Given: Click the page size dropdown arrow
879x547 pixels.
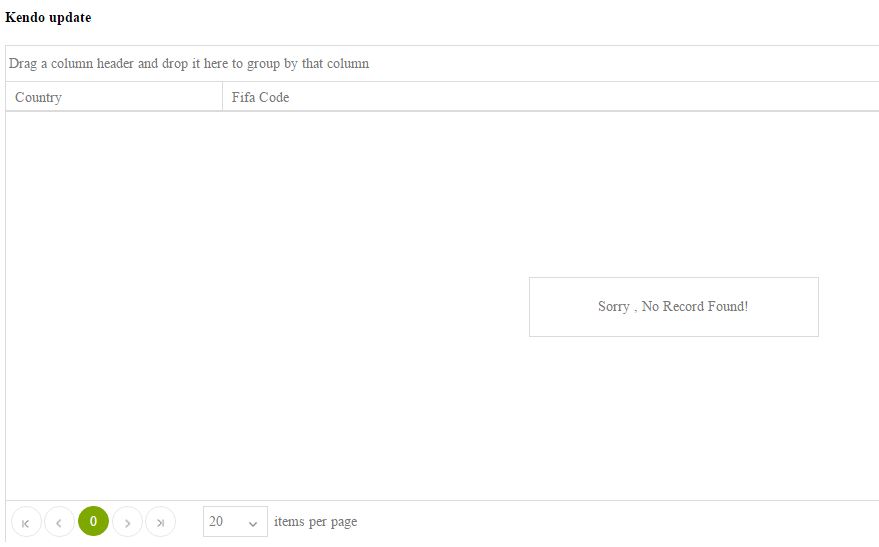Looking at the screenshot, I should 253,523.
